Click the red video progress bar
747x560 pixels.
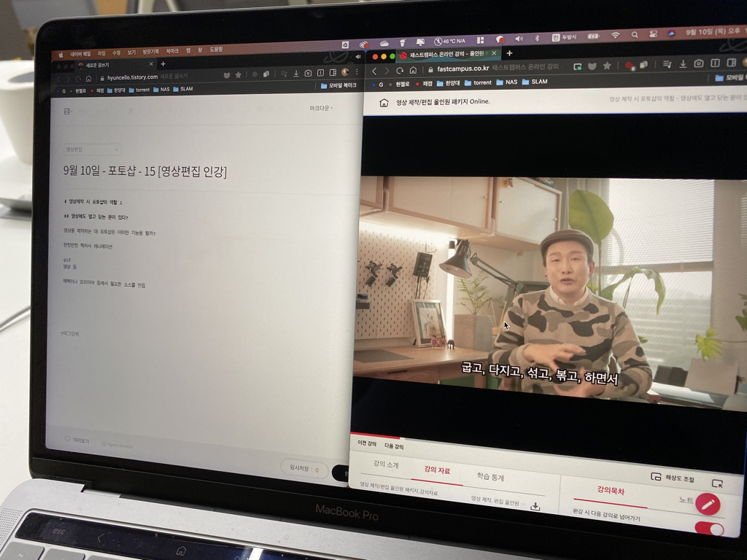pyautogui.click(x=376, y=436)
